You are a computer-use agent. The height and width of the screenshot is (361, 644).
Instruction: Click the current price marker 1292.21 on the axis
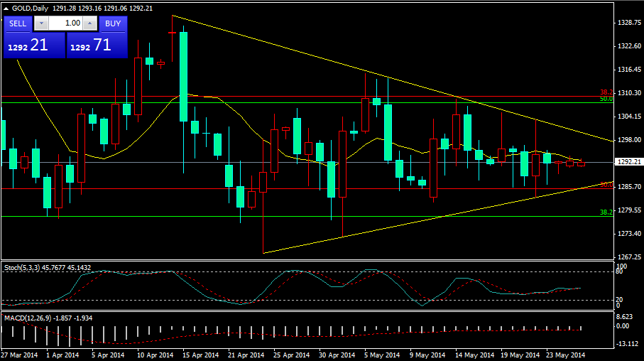[628, 162]
